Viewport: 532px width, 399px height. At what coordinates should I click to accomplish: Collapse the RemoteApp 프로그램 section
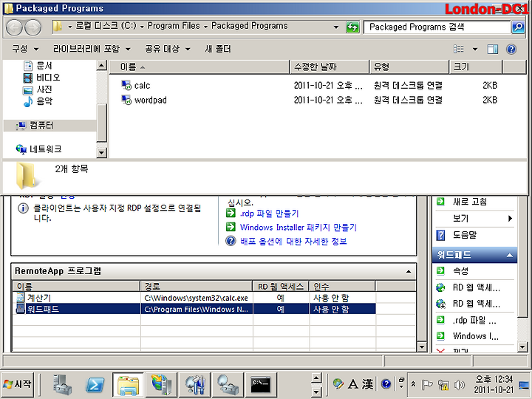point(409,271)
